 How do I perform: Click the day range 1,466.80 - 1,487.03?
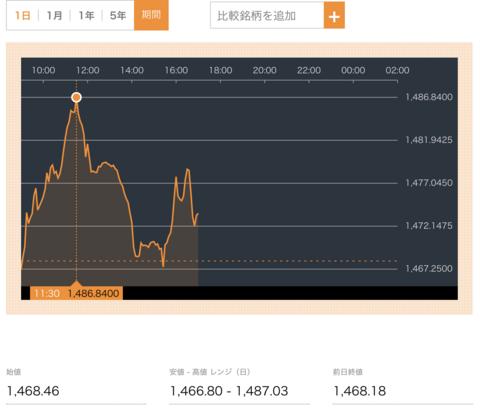229,391
